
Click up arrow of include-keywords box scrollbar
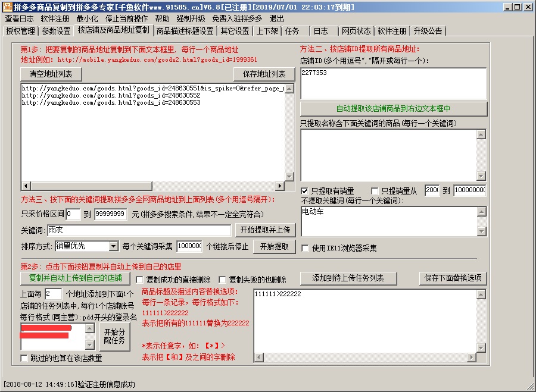[x=481, y=134]
